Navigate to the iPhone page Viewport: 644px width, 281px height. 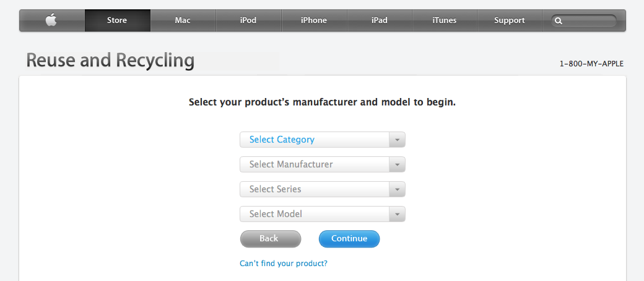314,20
